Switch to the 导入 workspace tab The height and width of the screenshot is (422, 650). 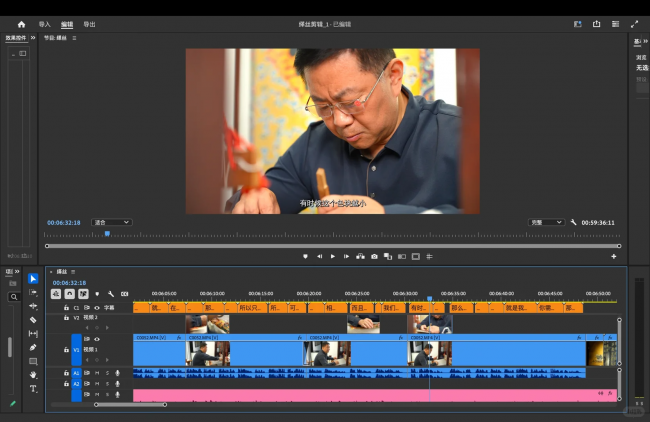[x=44, y=23]
